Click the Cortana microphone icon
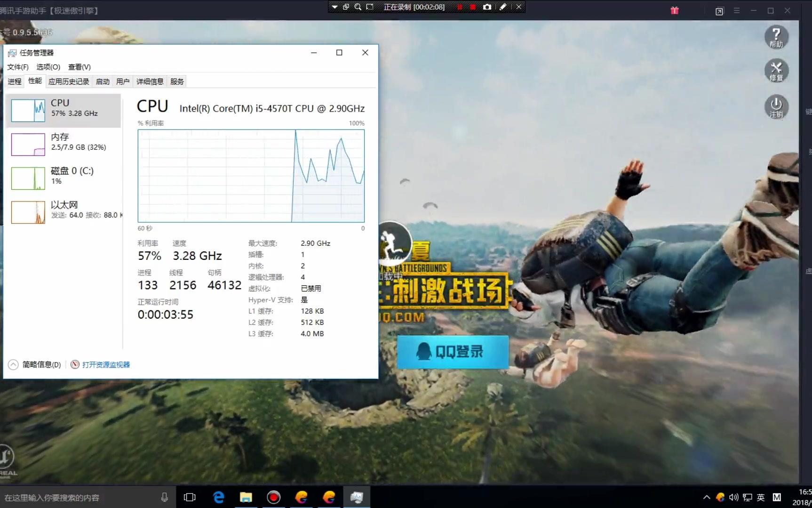Image resolution: width=812 pixels, height=508 pixels. 164,498
